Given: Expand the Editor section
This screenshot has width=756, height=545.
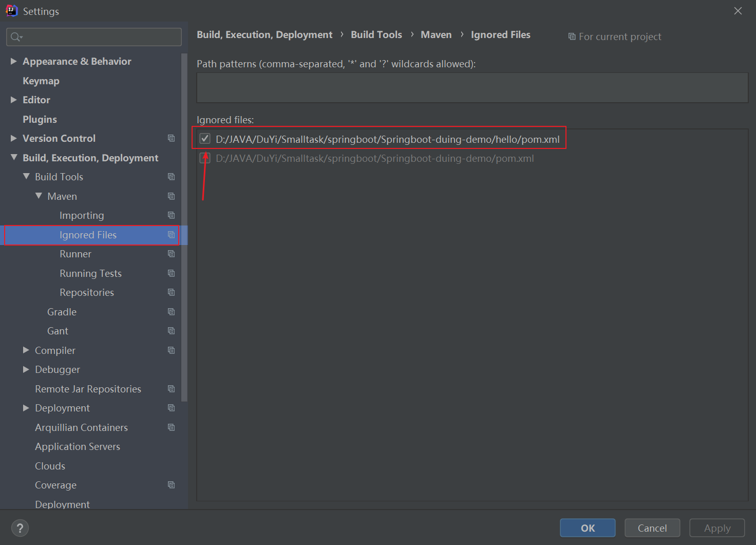Looking at the screenshot, I should click(14, 100).
